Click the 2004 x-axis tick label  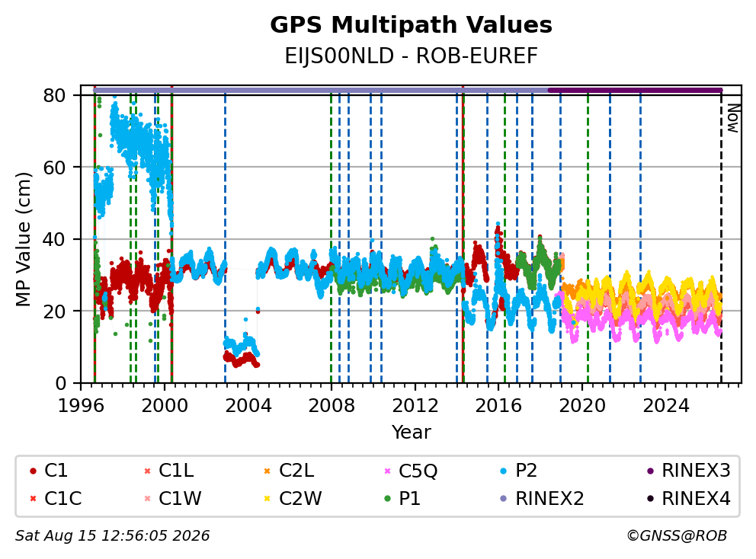click(x=248, y=406)
